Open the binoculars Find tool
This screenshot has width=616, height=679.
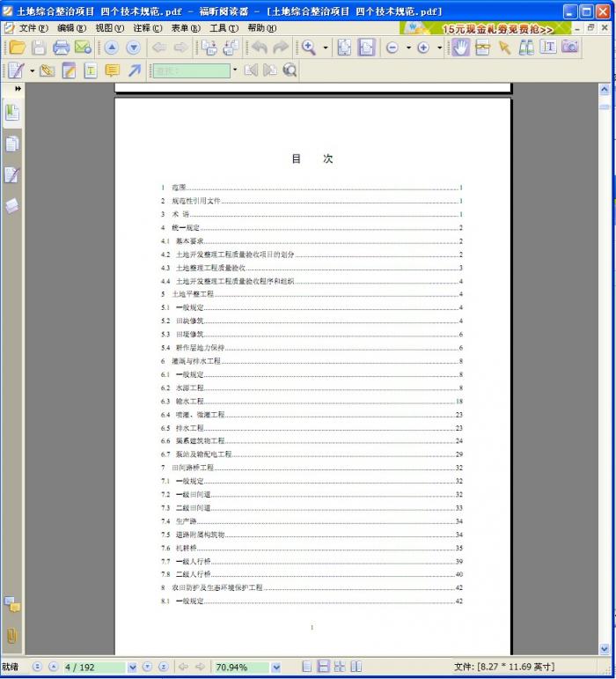point(526,48)
